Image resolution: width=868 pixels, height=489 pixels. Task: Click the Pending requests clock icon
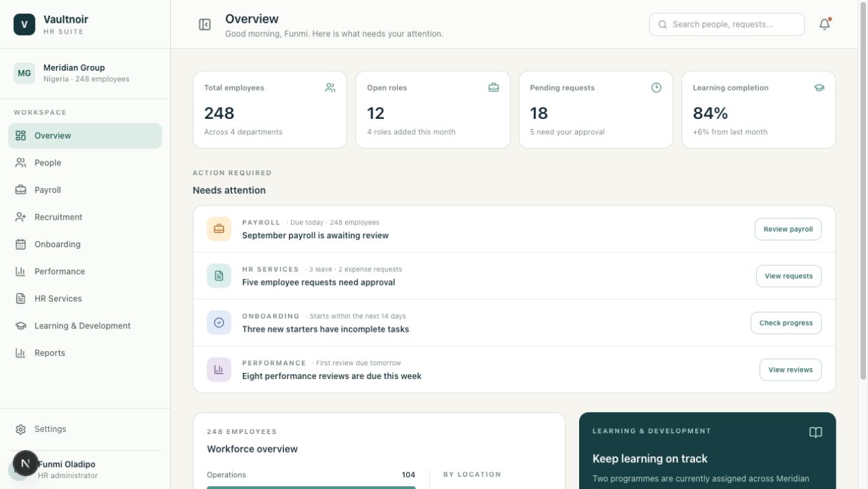click(x=657, y=88)
